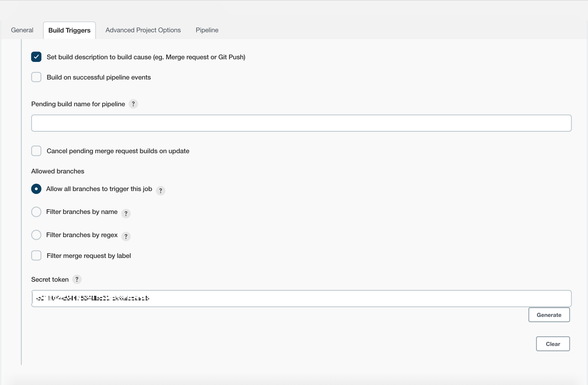Screen dimensions: 588x385
Task: Click help icon for Allow all branches
Action: click(x=160, y=190)
